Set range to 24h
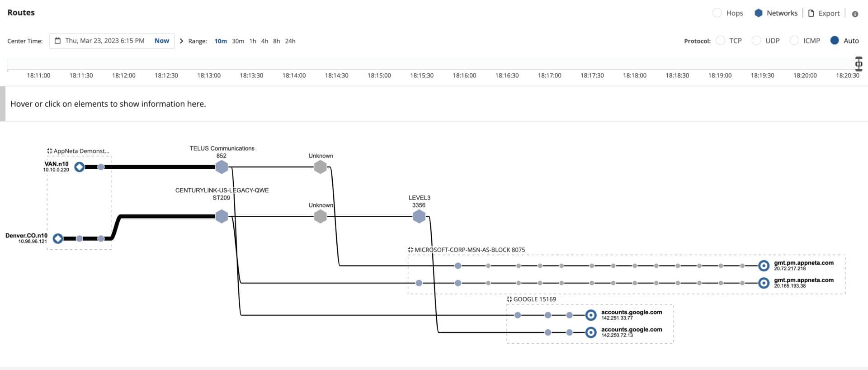 coord(290,41)
